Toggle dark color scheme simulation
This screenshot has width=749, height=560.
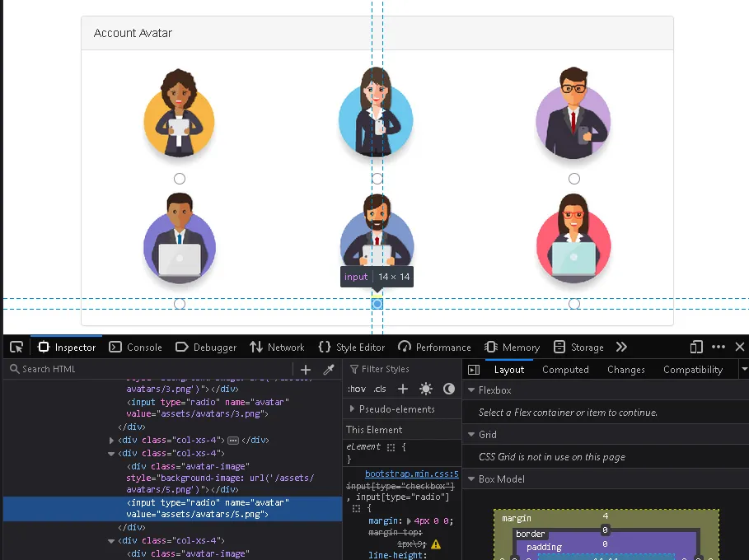[449, 389]
